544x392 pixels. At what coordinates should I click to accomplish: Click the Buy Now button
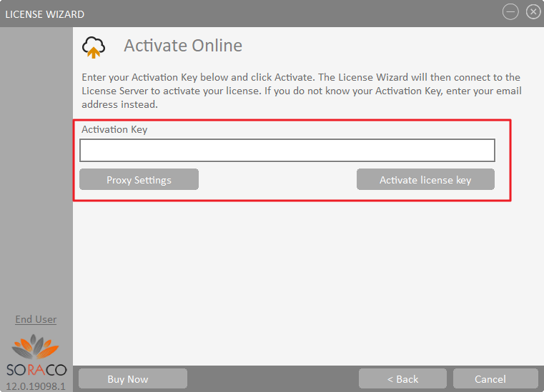click(133, 378)
